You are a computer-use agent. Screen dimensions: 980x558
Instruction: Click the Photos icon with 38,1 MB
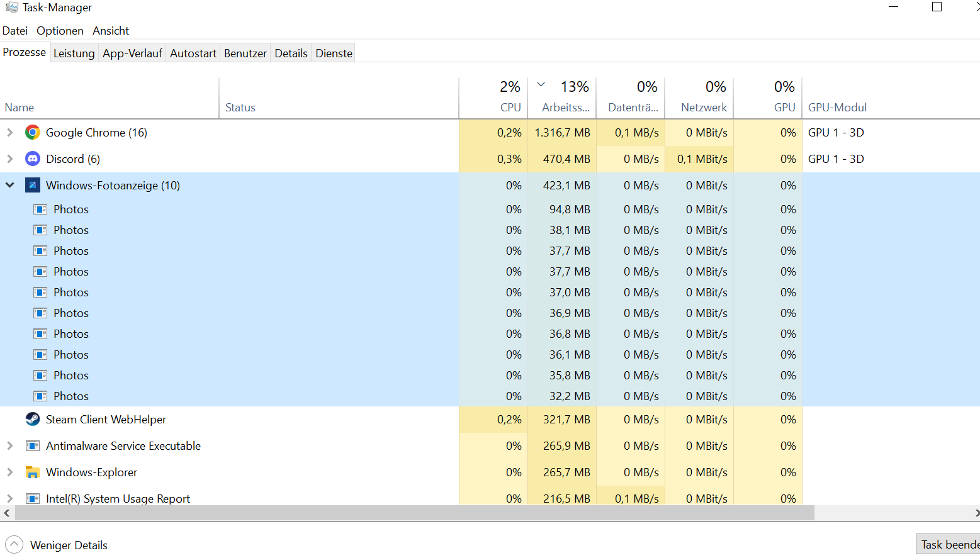pyautogui.click(x=40, y=230)
